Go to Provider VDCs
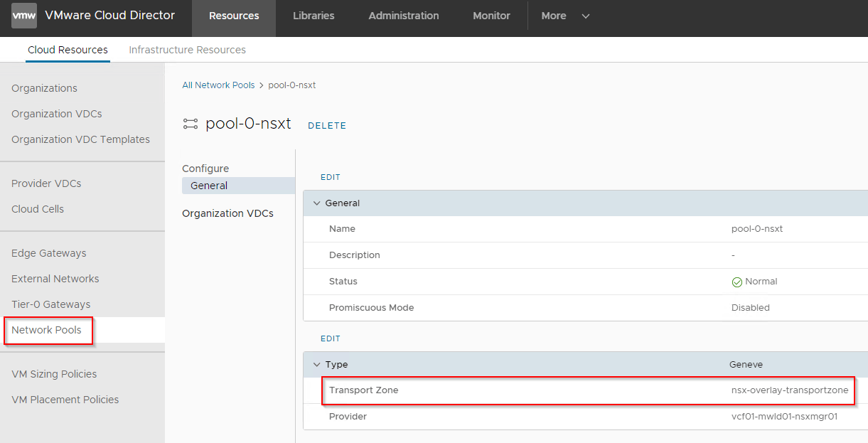This screenshot has height=443, width=868. [46, 183]
